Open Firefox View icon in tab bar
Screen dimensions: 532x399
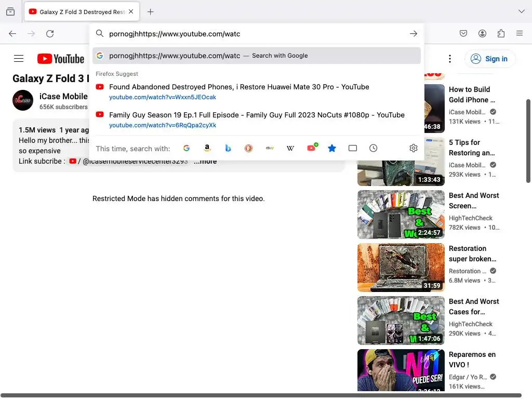10,12
